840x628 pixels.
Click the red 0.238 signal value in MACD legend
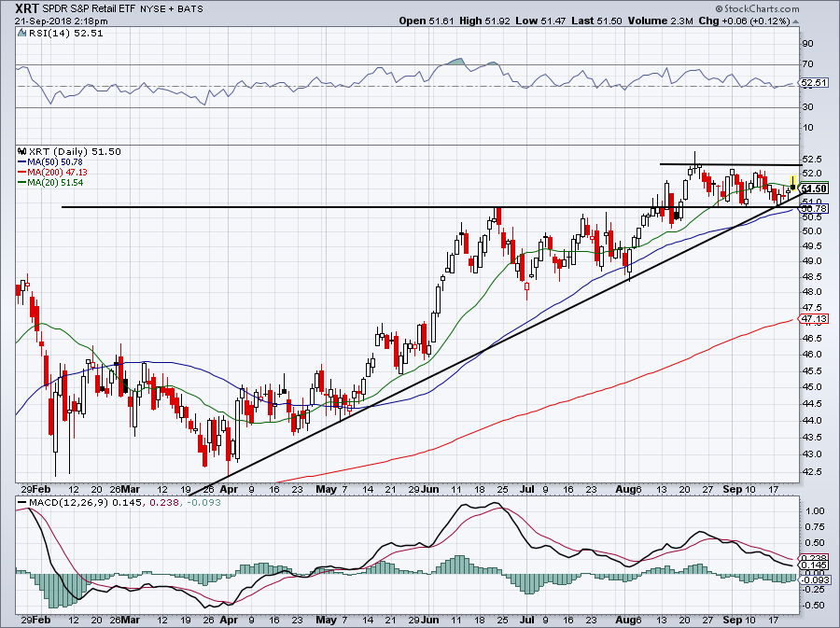coord(164,503)
